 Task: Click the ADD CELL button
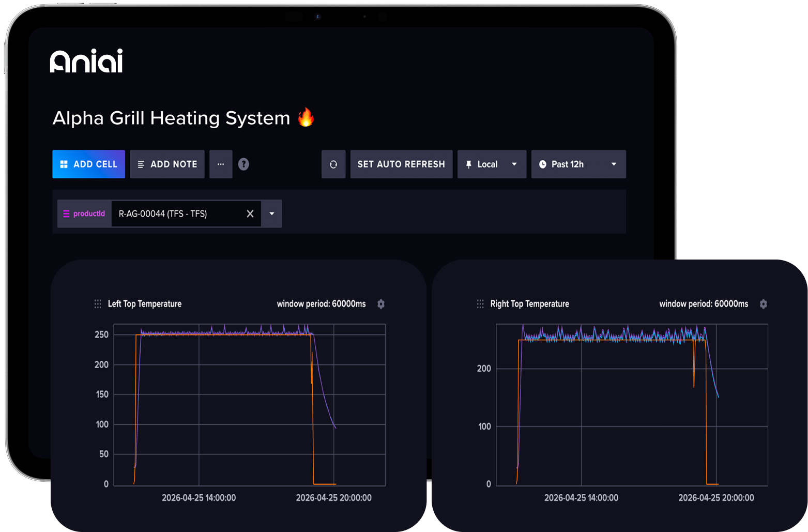point(88,164)
